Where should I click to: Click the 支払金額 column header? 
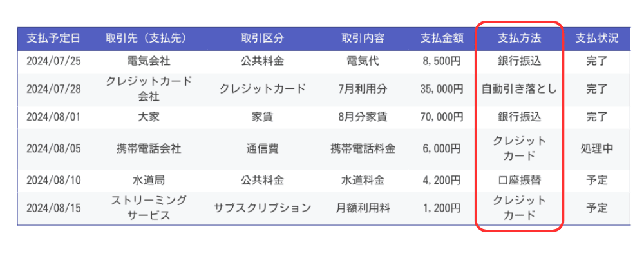442,39
